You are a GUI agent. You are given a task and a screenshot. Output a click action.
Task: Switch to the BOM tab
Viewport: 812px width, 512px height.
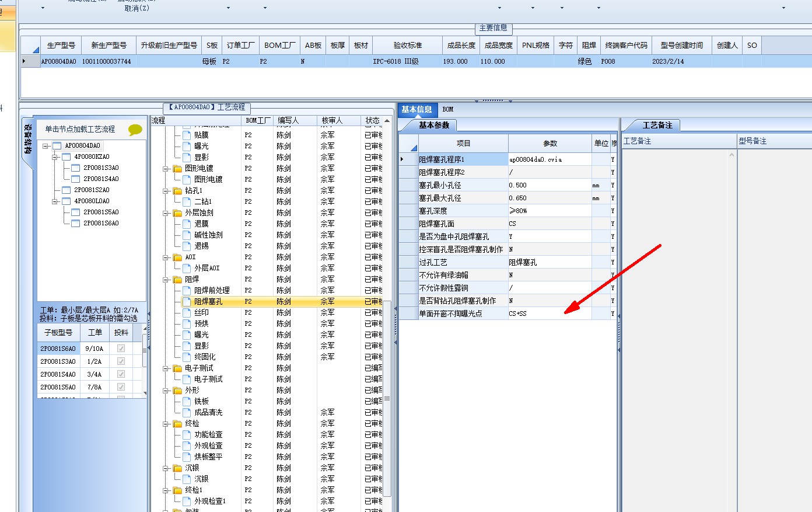point(448,109)
